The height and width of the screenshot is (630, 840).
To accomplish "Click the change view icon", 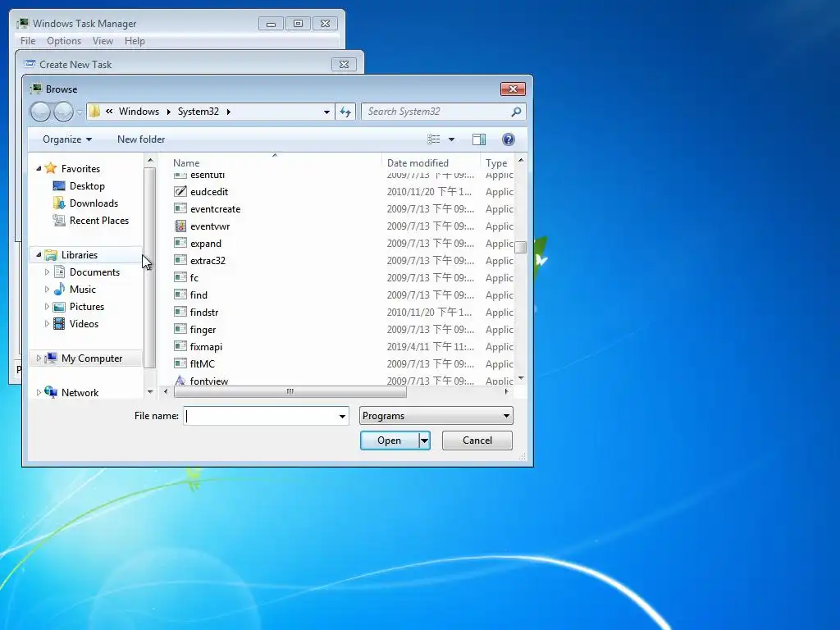I will [433, 139].
